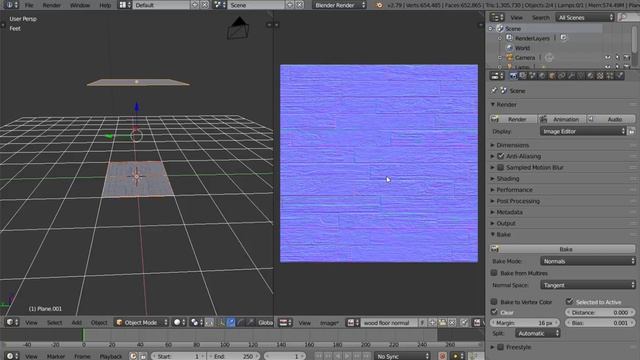Open the Scene properties tab icon
The image size is (640, 360).
click(533, 76)
